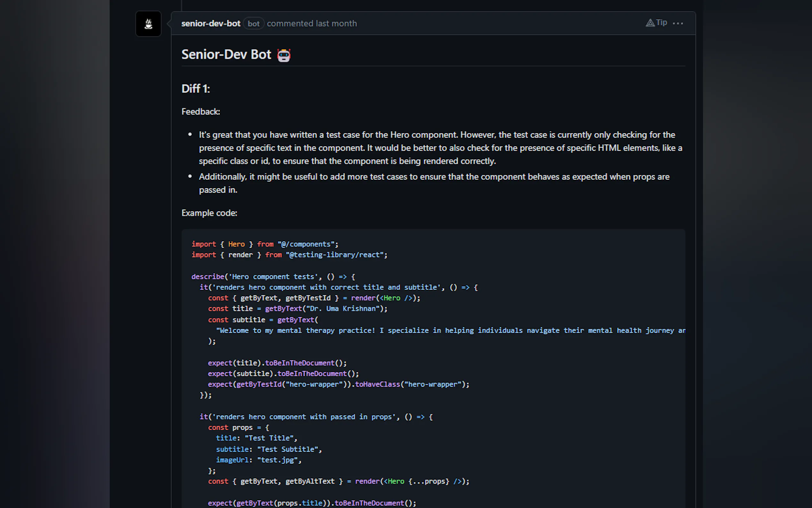The width and height of the screenshot is (812, 508).
Task: Click the Tip triangle icon
Action: [650, 23]
